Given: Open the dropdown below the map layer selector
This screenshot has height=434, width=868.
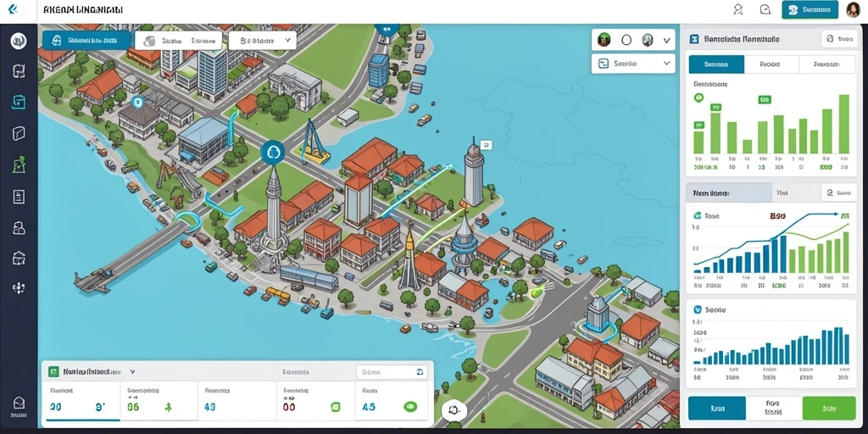Looking at the screenshot, I should pyautogui.click(x=632, y=64).
